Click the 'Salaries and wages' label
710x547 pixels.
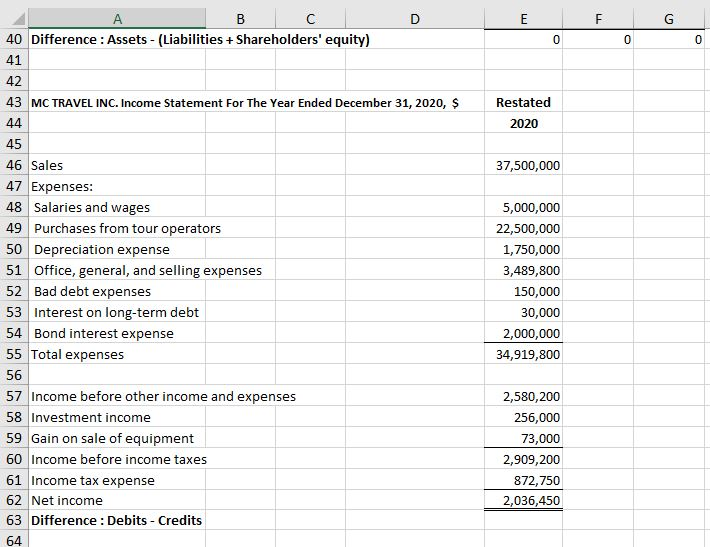pos(92,207)
